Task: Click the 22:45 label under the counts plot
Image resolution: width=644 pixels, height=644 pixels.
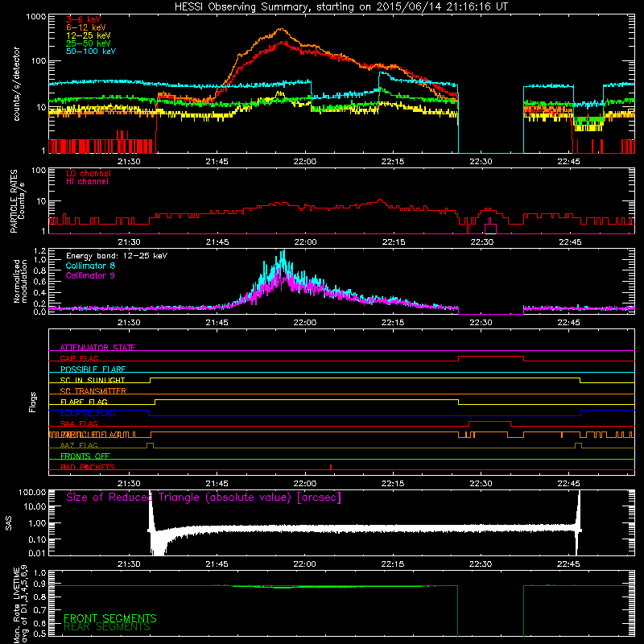Action: (568, 162)
